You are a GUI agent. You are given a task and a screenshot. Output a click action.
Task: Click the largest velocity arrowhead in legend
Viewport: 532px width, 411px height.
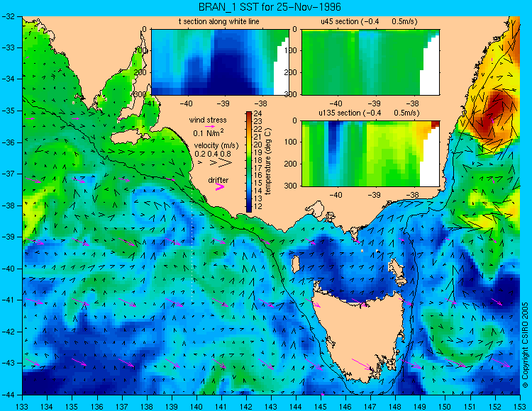(x=226, y=163)
